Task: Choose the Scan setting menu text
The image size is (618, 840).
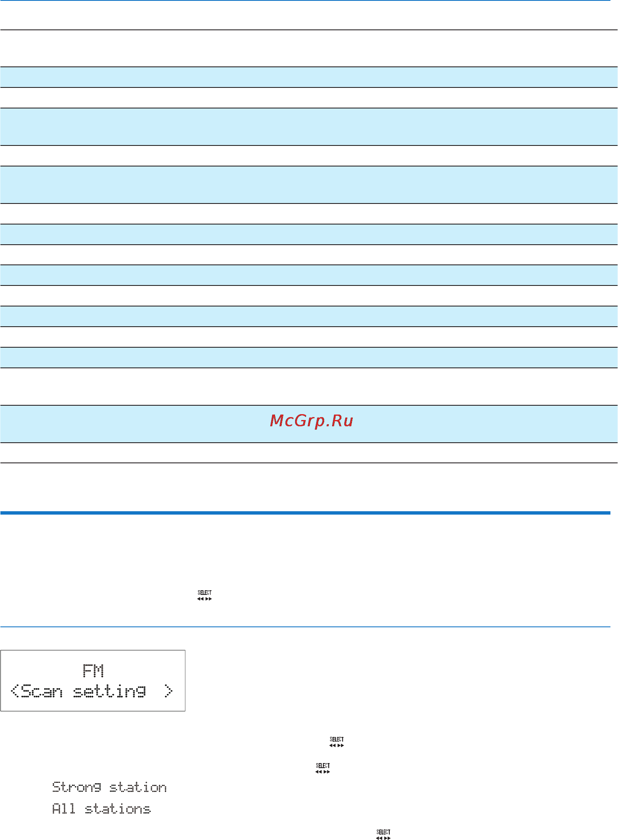Action: [x=84, y=692]
